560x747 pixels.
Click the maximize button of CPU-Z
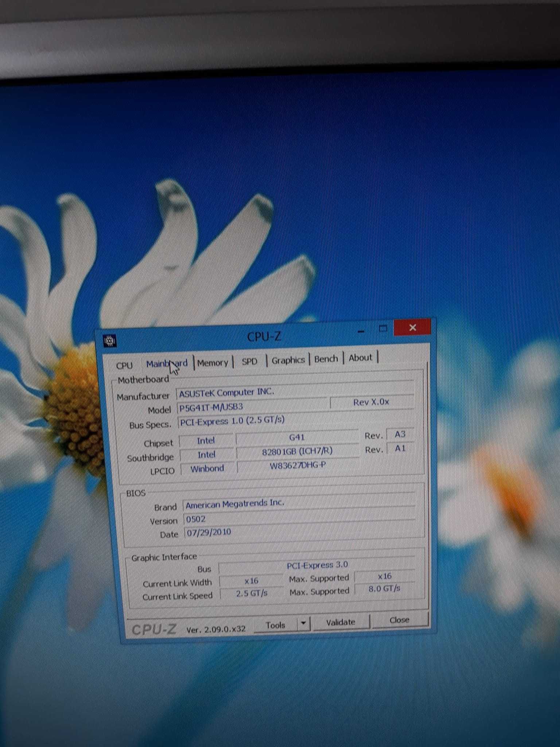click(382, 329)
